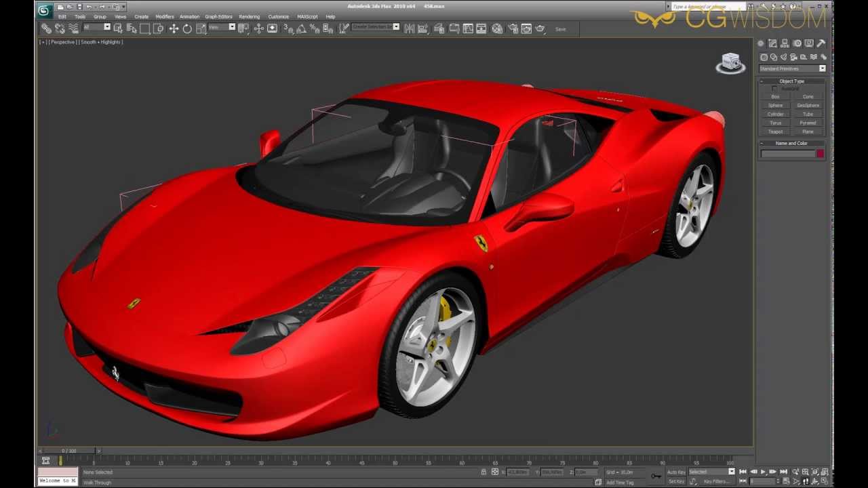Open the Layer Manager
Viewport: 868px width, 488px height.
click(439, 28)
